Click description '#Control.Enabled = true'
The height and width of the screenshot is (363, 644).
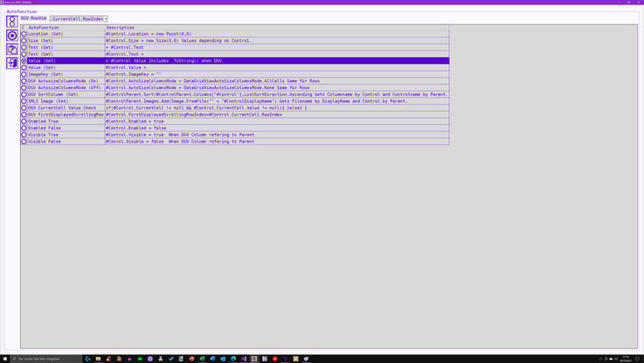pyautogui.click(x=277, y=122)
